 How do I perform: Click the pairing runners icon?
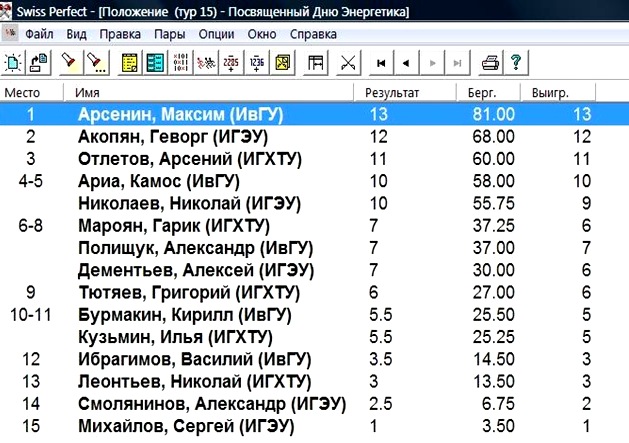(206, 63)
